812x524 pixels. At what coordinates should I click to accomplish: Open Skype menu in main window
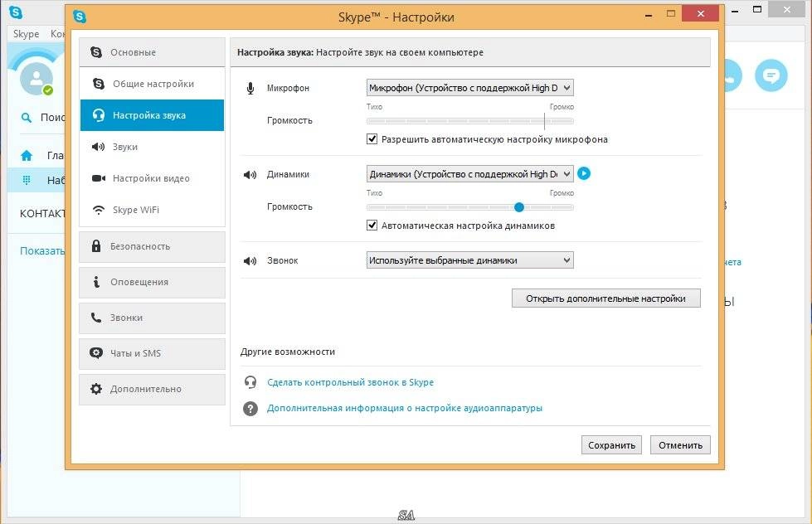26,34
